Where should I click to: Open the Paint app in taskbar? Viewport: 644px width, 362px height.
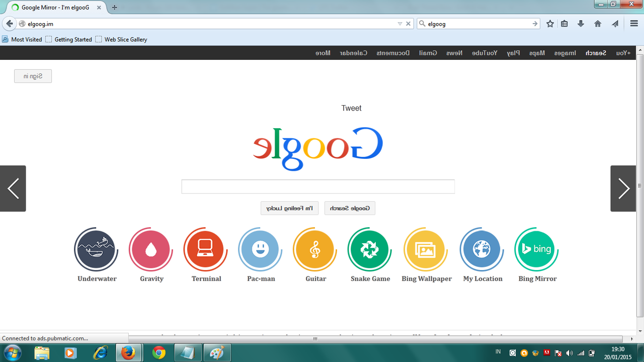coord(217,353)
